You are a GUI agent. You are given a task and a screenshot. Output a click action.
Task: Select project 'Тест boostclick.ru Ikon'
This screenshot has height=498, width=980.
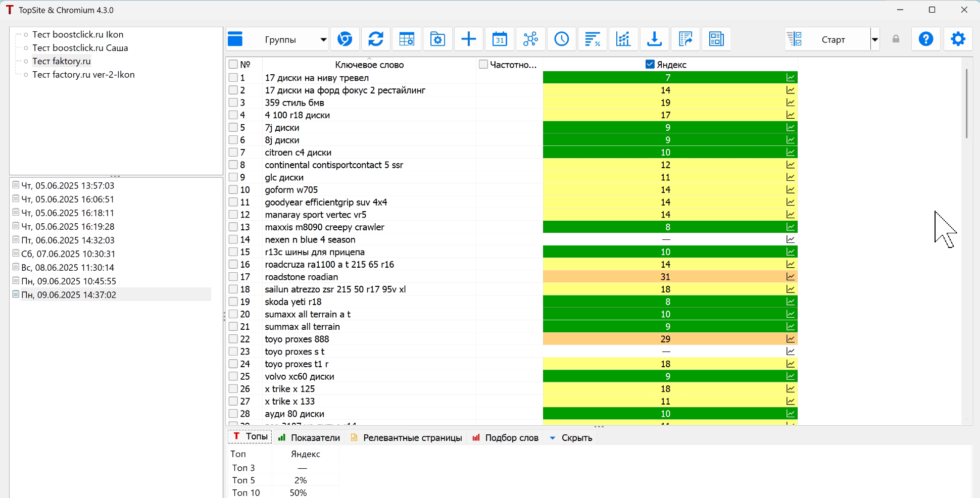78,34
